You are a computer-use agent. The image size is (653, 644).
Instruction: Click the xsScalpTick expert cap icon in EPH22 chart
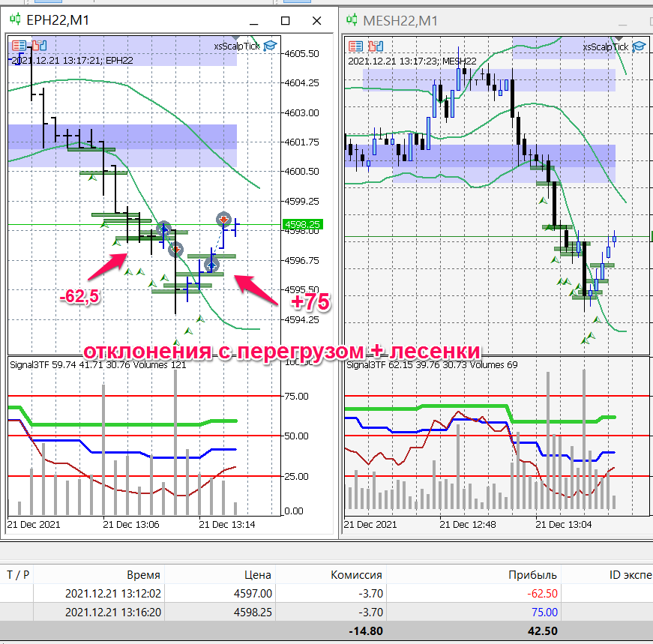click(270, 46)
